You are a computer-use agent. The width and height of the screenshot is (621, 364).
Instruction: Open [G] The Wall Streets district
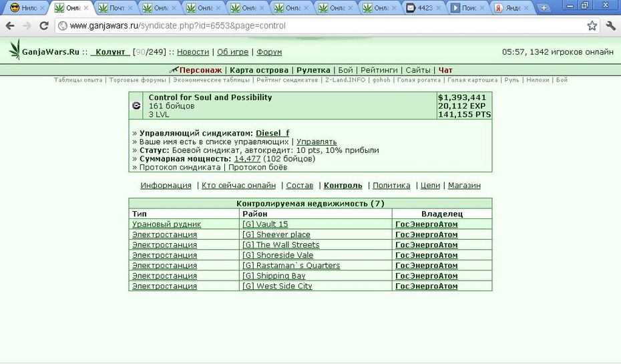pos(281,244)
